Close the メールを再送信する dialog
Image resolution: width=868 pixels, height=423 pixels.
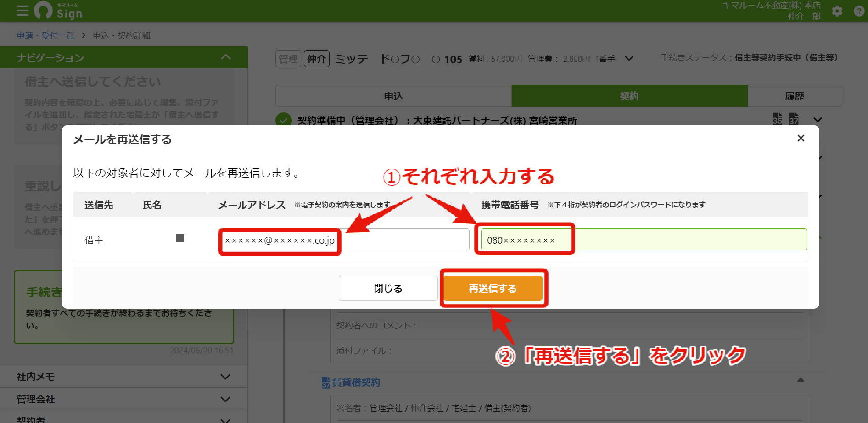pos(801,138)
